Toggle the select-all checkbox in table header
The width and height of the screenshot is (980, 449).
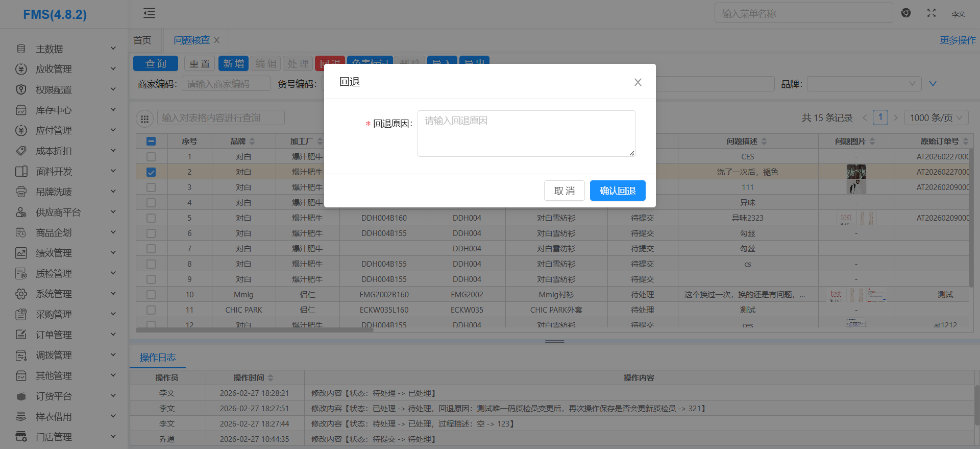coord(151,141)
